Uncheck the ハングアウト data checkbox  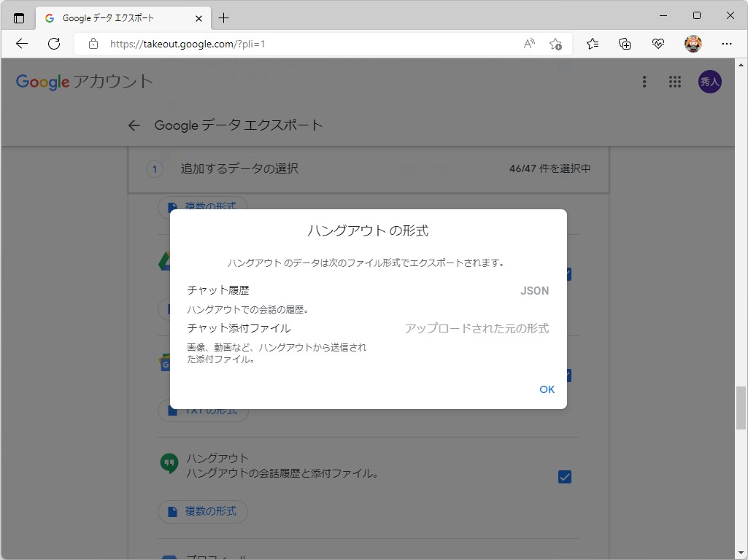564,476
